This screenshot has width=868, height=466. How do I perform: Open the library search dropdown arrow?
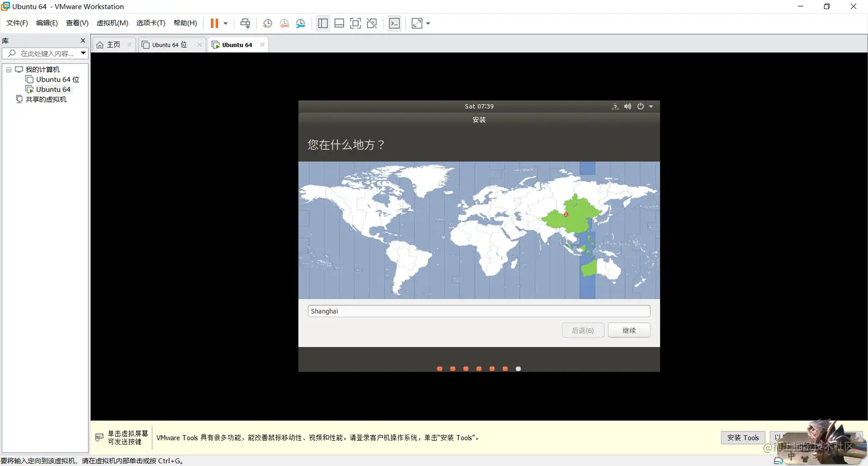[83, 53]
